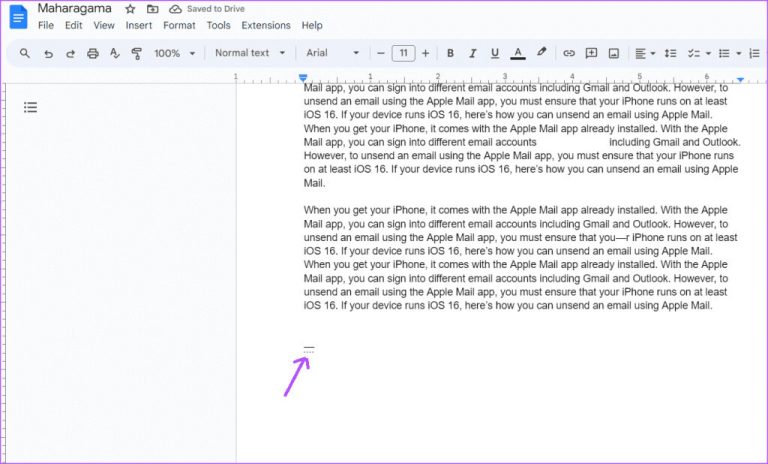The width and height of the screenshot is (768, 464).
Task: Expand the checklist options arrow
Action: [708, 53]
